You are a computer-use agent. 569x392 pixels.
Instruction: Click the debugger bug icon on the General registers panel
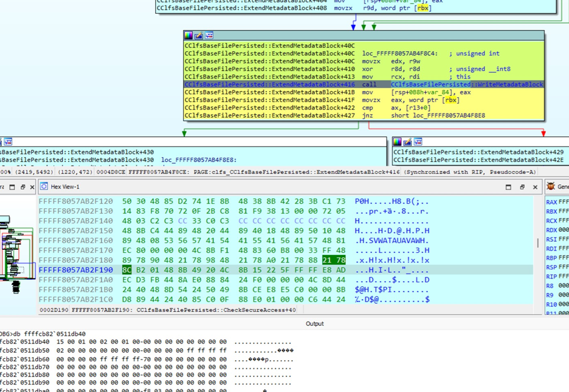(x=550, y=186)
